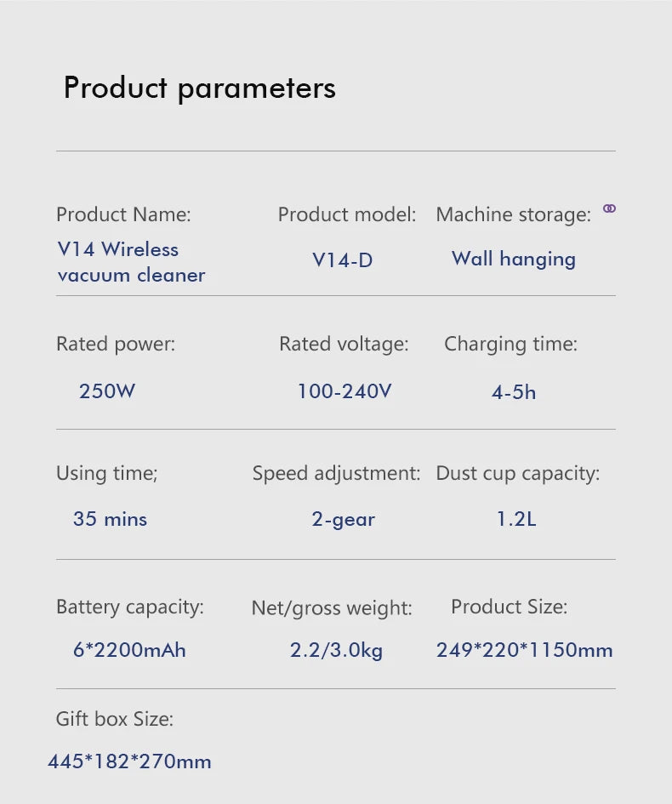Click the 1.2L dust cup capacity value
This screenshot has width=672, height=804.
click(x=516, y=519)
